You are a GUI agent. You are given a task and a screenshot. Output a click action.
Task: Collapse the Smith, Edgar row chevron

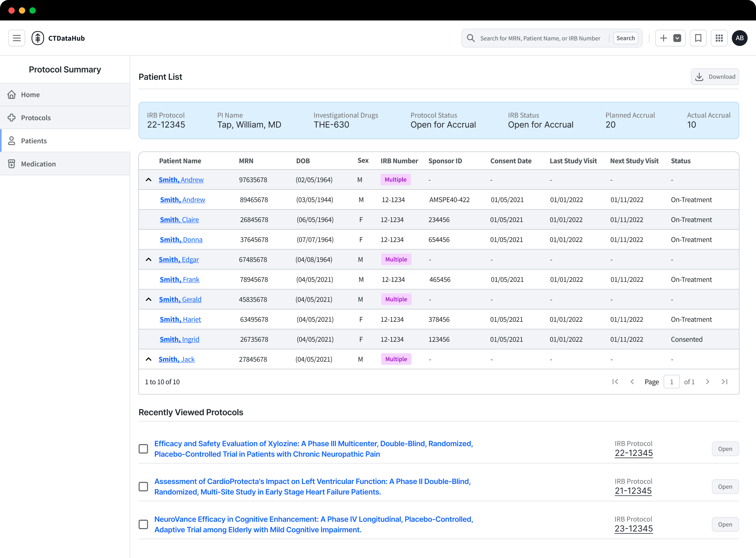(x=148, y=259)
